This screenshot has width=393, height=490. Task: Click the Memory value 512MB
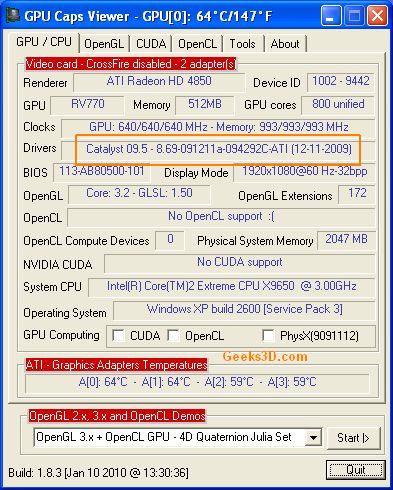(205, 105)
